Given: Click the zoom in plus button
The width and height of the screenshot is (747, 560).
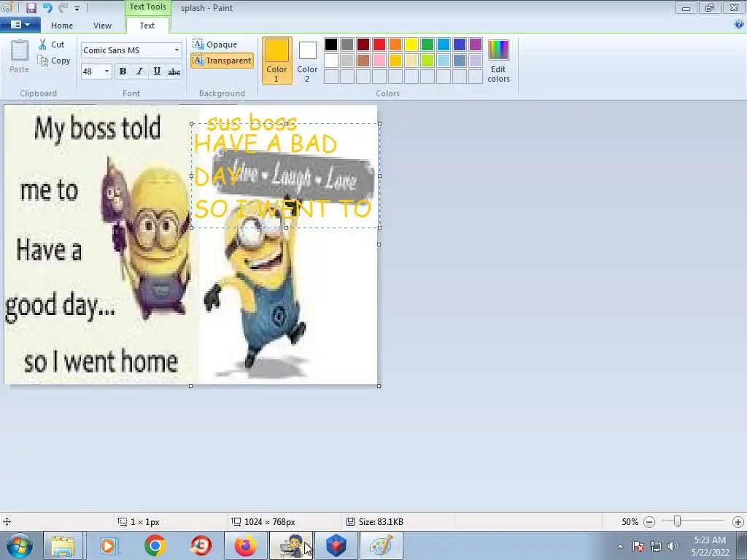Looking at the screenshot, I should pos(738,522).
